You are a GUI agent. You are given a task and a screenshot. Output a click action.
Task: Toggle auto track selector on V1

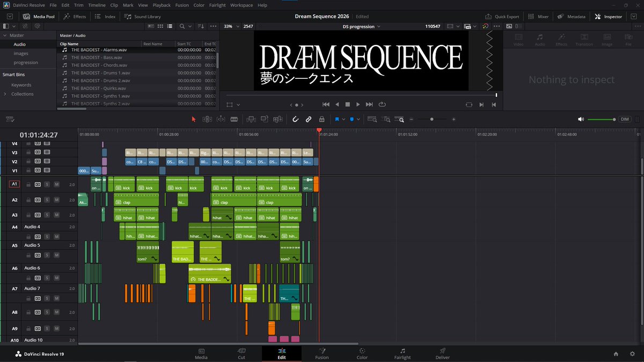(38, 170)
